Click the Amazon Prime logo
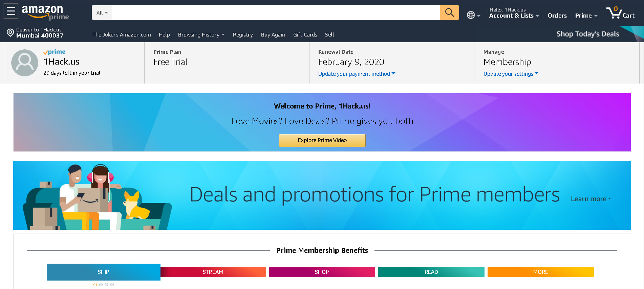This screenshot has width=644, height=289. [45, 12]
